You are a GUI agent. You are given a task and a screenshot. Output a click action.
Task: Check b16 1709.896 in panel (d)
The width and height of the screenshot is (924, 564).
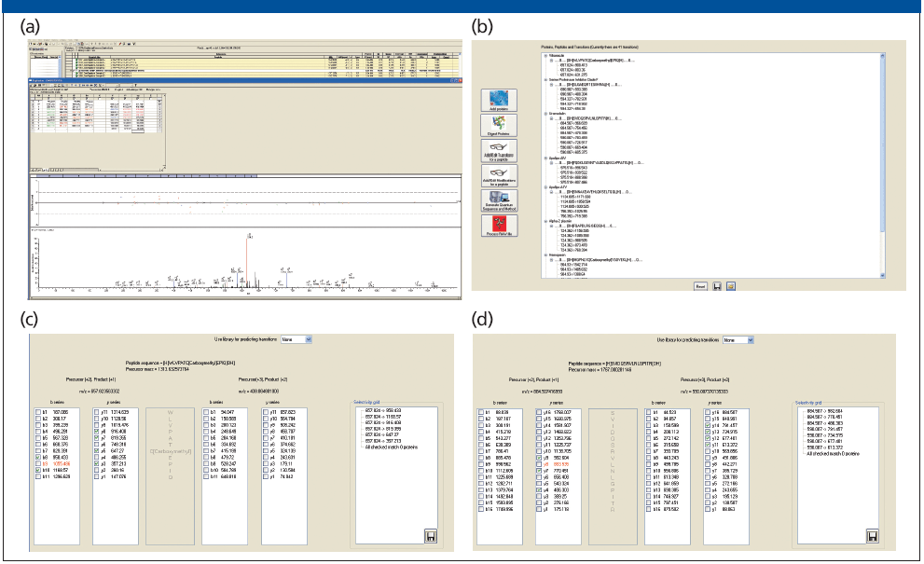pyautogui.click(x=481, y=509)
